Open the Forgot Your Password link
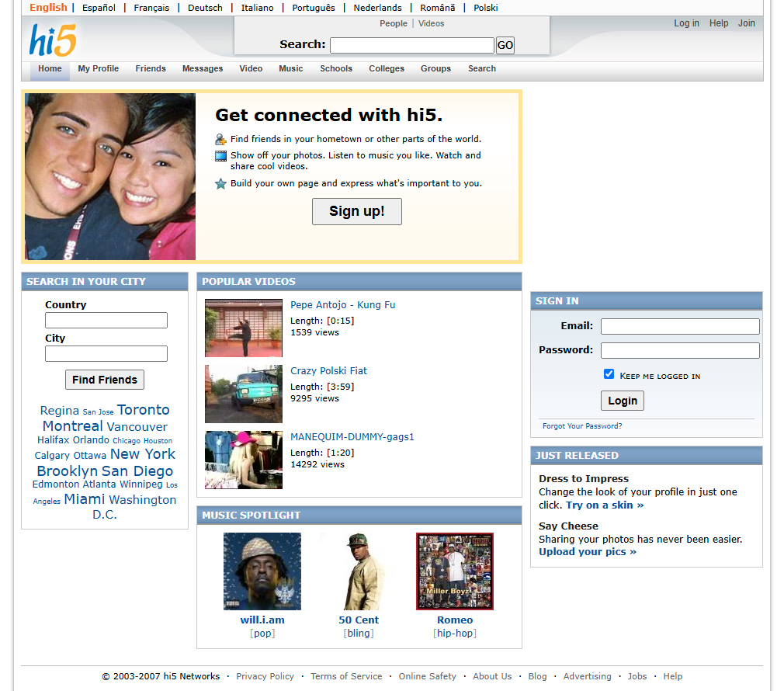The width and height of the screenshot is (784, 691). pos(582,426)
